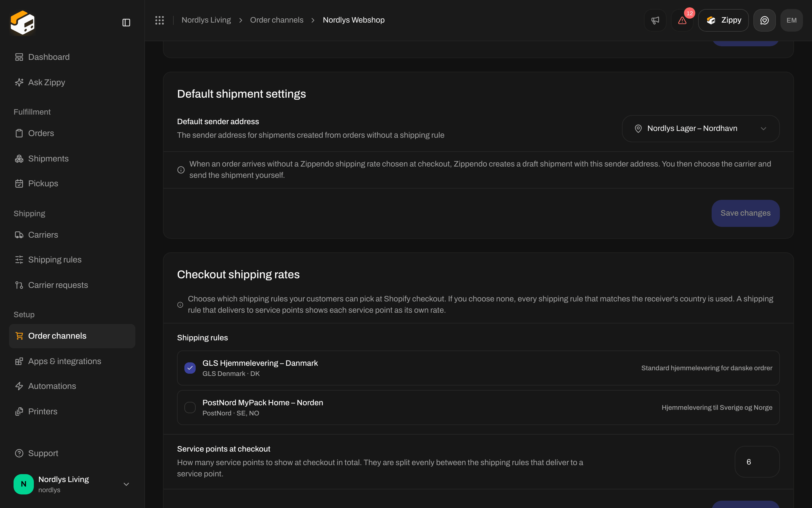Image resolution: width=812 pixels, height=508 pixels.
Task: Click the Printers icon
Action: pyautogui.click(x=19, y=411)
